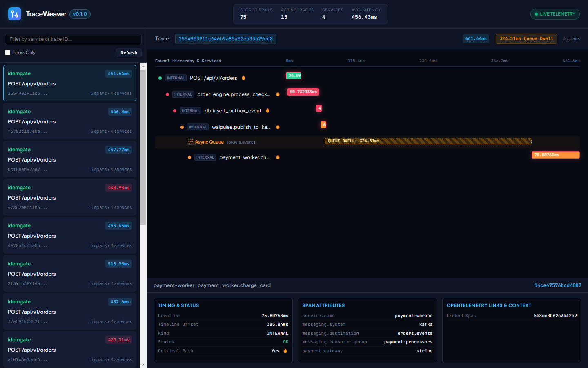Click the 5 spans count in trace header
This screenshot has width=588, height=368.
click(x=572, y=38)
